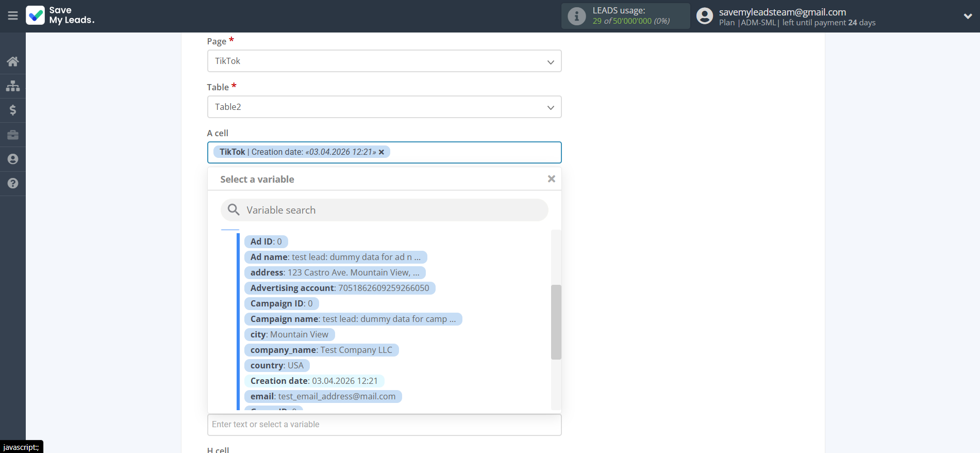Click the variable list scrollbar

coord(556,322)
